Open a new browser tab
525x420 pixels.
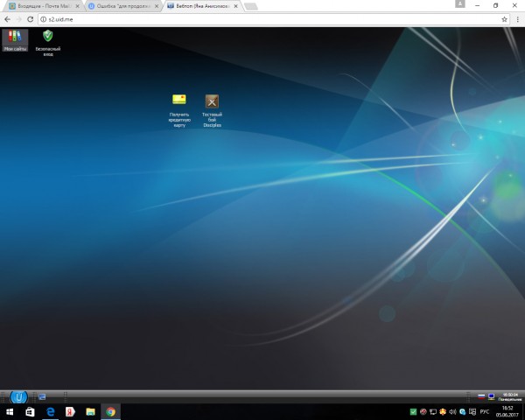tap(251, 6)
